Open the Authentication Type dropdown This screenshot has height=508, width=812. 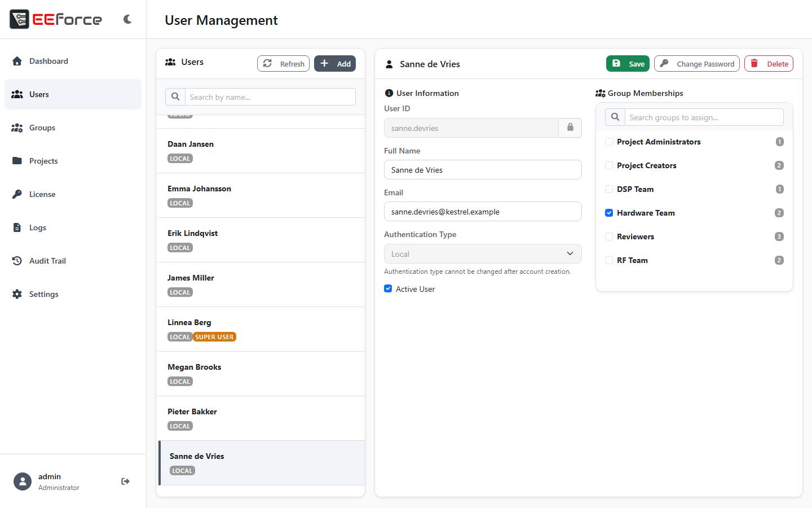(483, 254)
